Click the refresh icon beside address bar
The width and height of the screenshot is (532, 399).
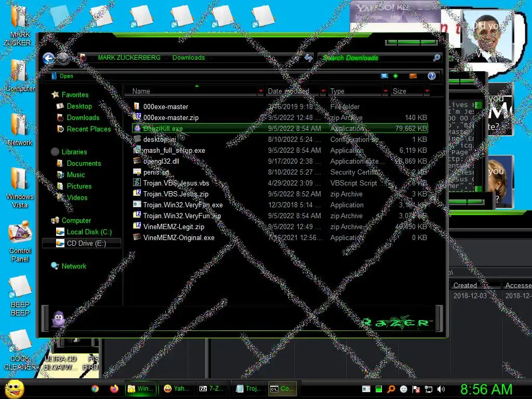click(308, 58)
